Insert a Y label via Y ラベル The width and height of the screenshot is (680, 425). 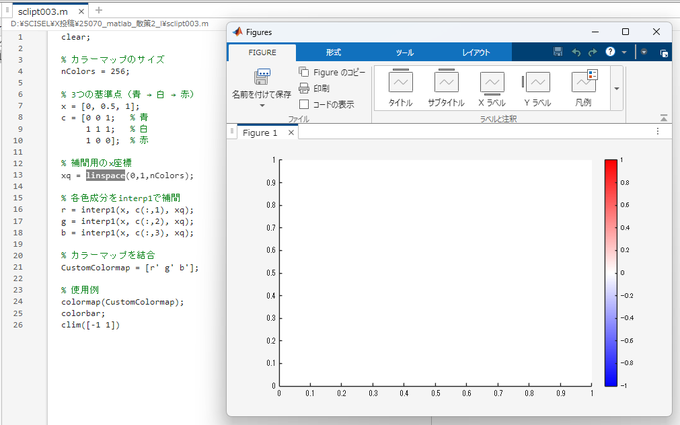537,88
